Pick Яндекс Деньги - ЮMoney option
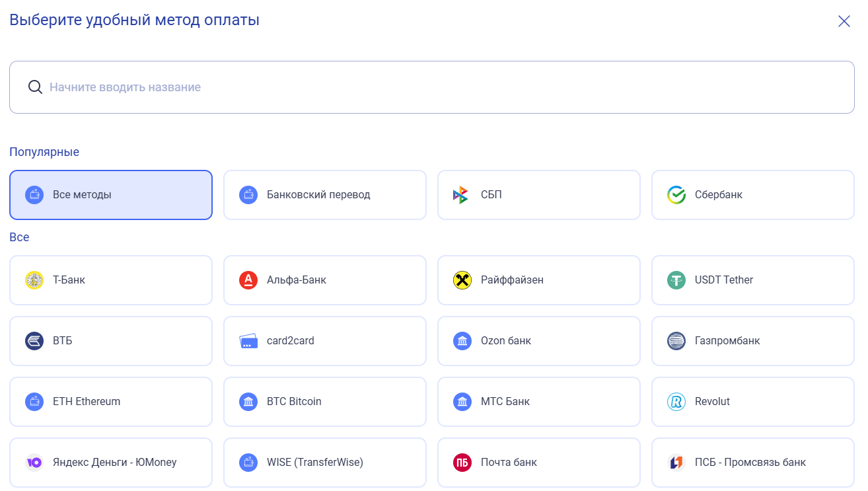This screenshot has width=868, height=491. [111, 463]
